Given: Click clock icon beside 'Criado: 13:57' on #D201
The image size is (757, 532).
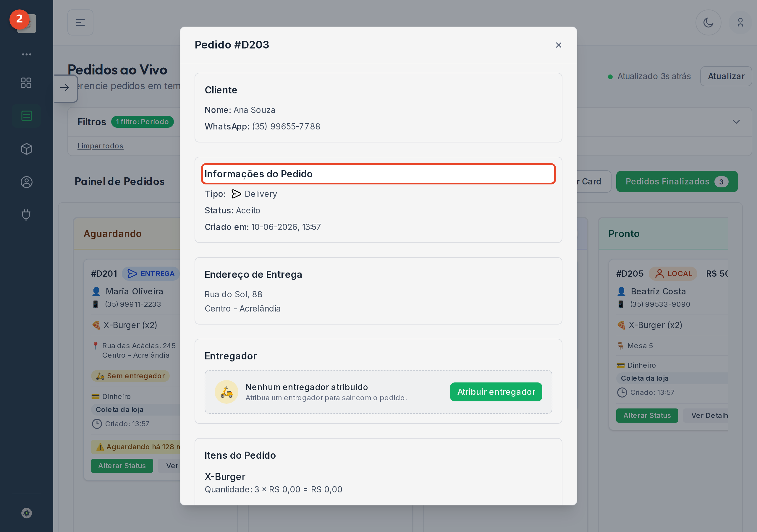Looking at the screenshot, I should pos(97,424).
